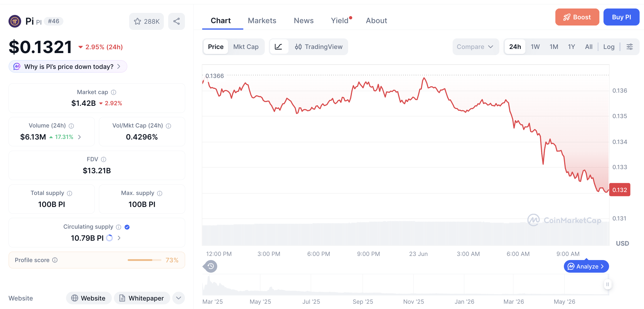Click the Analyze button
This screenshot has width=644, height=309.
click(x=586, y=266)
